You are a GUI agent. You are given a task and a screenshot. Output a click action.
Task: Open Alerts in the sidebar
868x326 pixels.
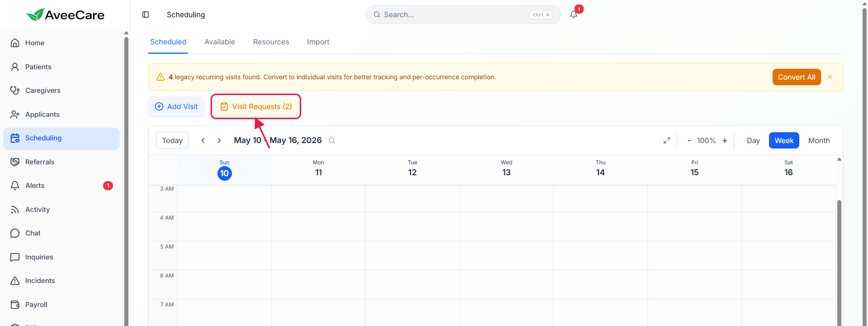pos(61,186)
